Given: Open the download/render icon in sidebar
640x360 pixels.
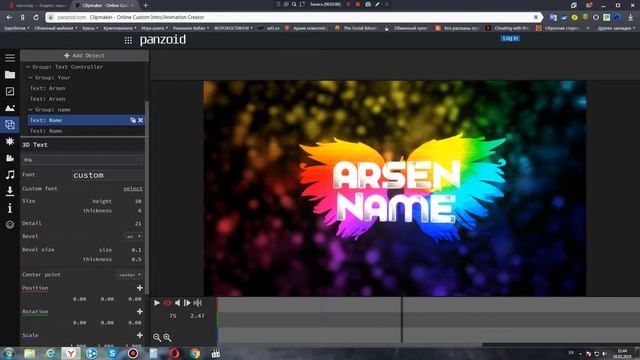Looking at the screenshot, I should coord(10,191).
